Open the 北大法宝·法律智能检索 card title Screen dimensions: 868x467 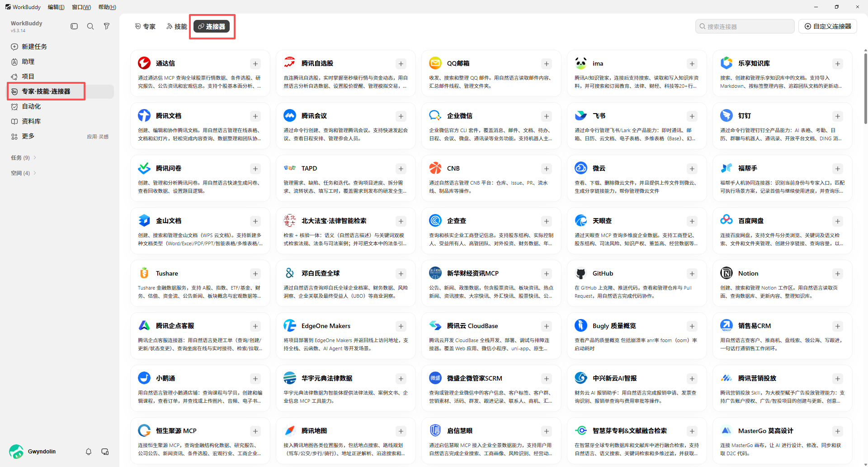pos(334,221)
